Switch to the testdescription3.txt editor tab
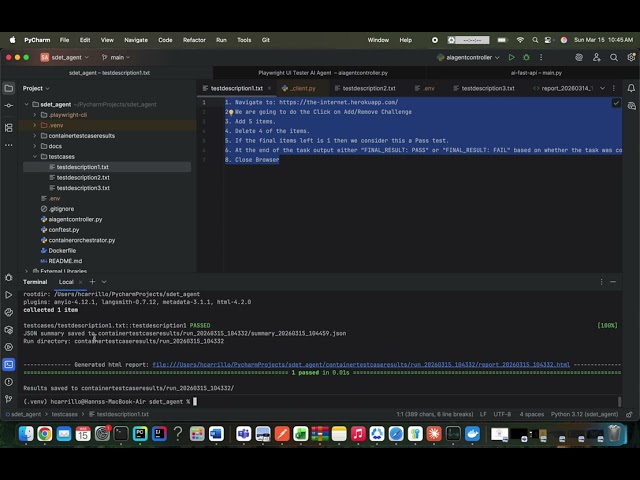Viewport: 640px width, 480px height. click(484, 88)
